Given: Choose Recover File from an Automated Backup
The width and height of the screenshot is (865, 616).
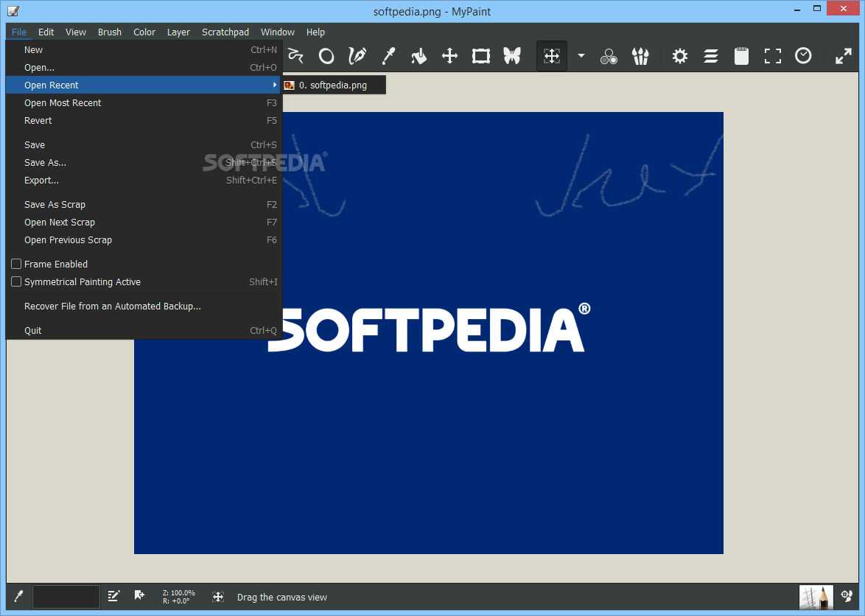Looking at the screenshot, I should click(144, 306).
